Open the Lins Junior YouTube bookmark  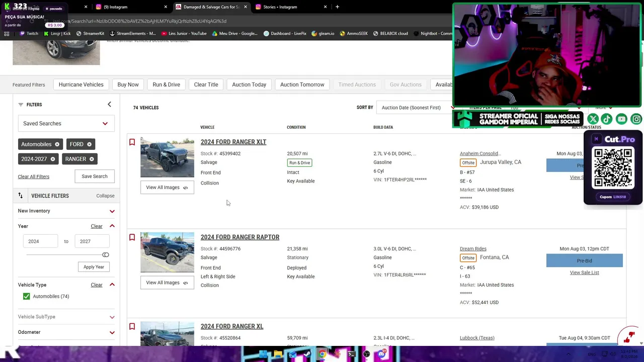point(184,34)
